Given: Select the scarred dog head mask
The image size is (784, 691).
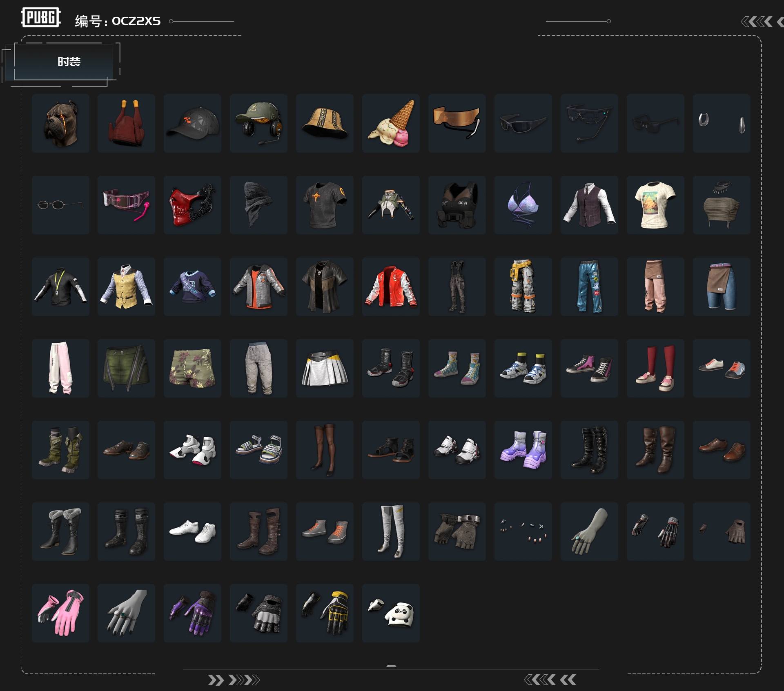Looking at the screenshot, I should tap(60, 123).
